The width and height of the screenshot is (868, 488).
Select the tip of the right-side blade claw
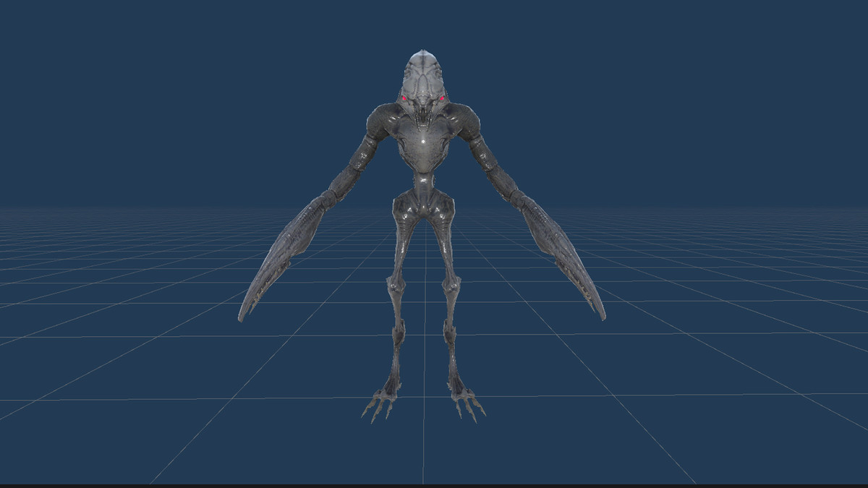[x=600, y=314]
